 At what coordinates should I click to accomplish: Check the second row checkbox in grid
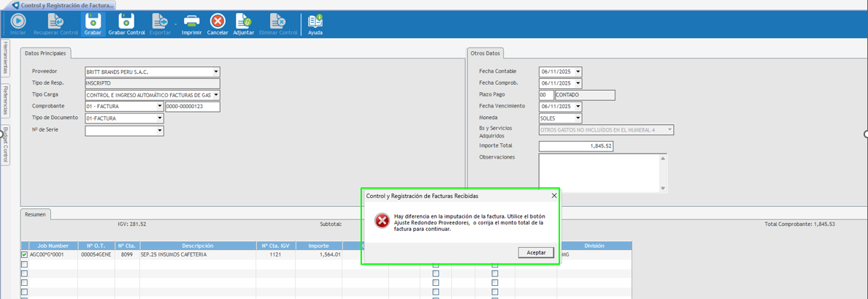(x=24, y=265)
